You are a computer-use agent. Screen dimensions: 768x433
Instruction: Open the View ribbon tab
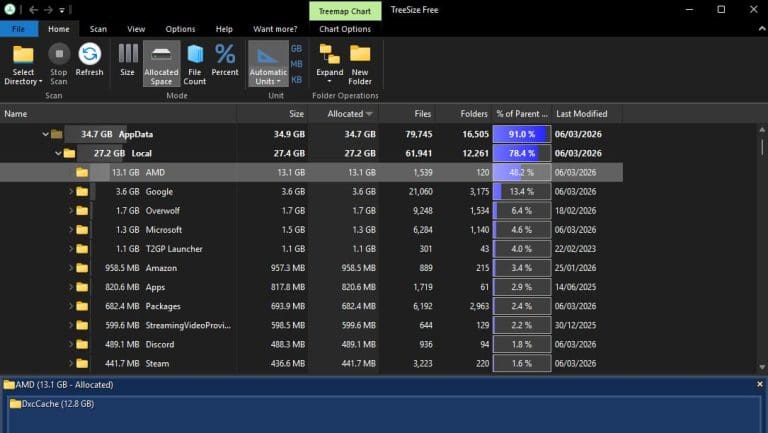point(136,29)
